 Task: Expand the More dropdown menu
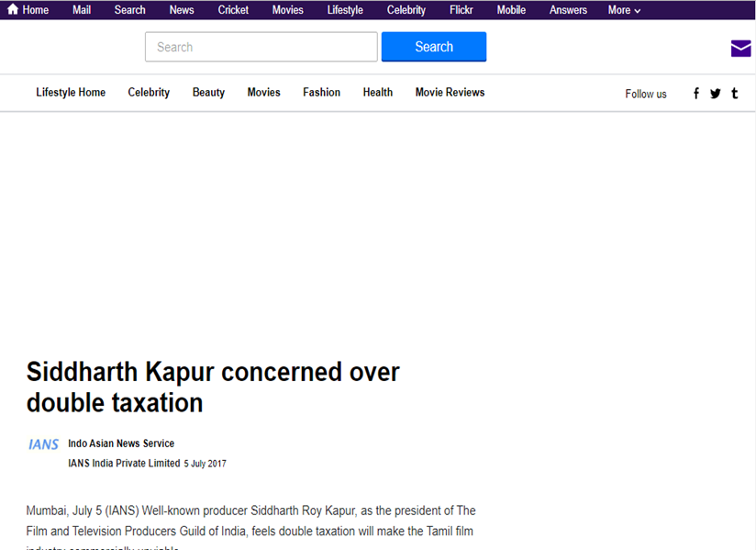click(624, 10)
